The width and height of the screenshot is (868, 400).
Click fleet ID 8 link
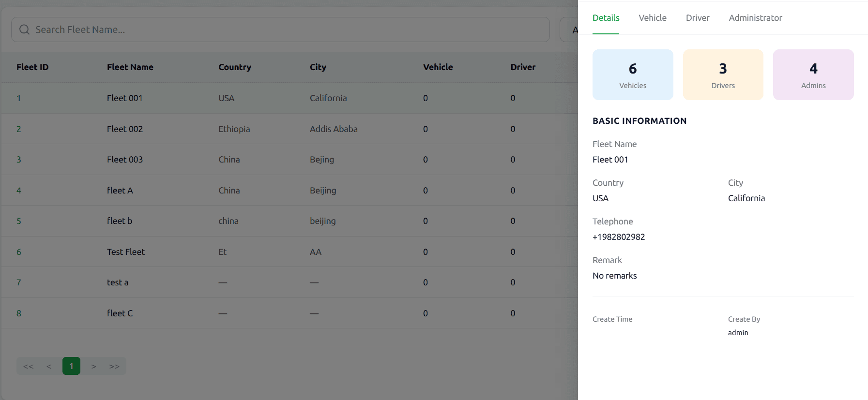19,313
